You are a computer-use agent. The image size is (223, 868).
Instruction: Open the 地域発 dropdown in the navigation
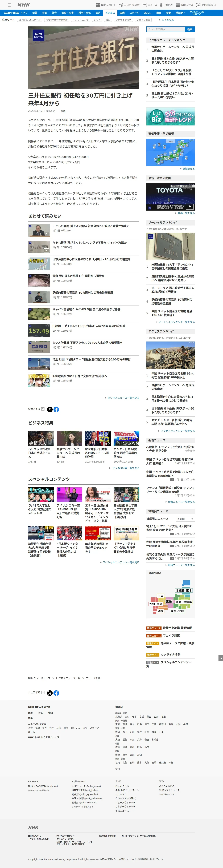pyautogui.click(x=180, y=13)
